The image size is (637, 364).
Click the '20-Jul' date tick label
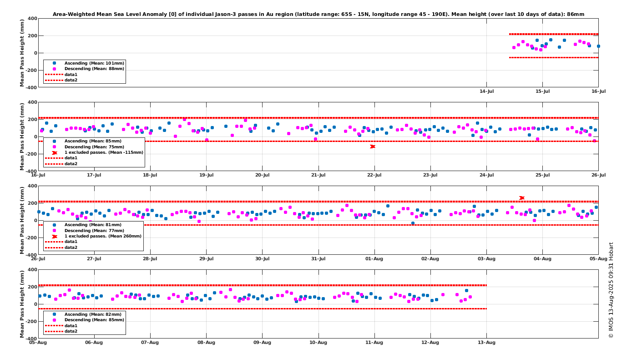(262, 175)
